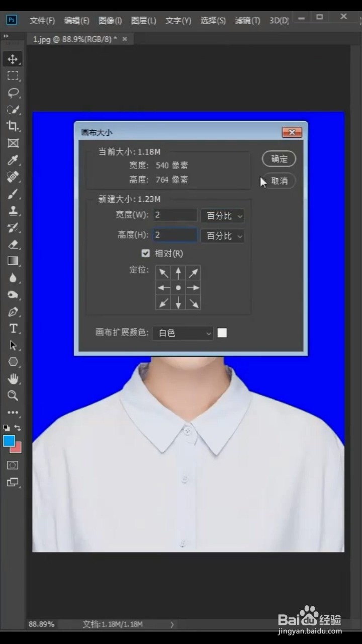The height and width of the screenshot is (644, 362).
Task: Select the Gradient tool
Action: tap(13, 261)
